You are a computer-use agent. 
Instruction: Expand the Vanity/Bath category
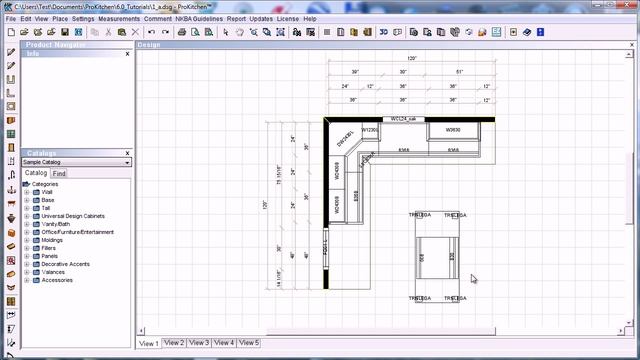pos(27,224)
